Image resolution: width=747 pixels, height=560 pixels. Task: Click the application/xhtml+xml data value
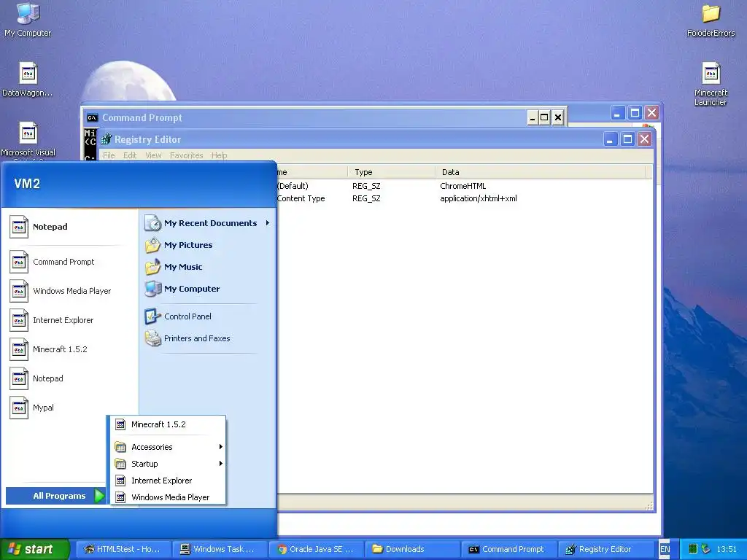(479, 198)
